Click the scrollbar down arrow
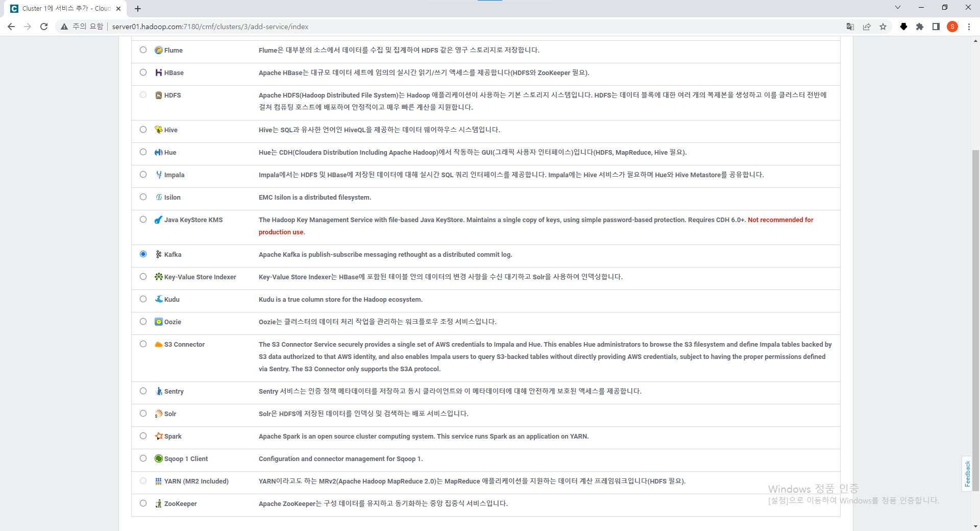The image size is (980, 531). (975, 526)
